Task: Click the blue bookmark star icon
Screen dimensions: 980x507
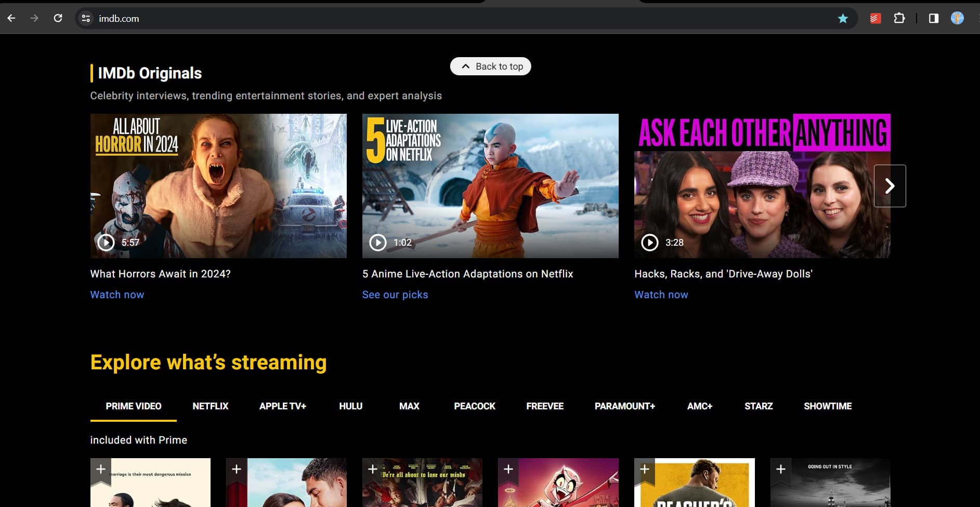Action: [843, 19]
